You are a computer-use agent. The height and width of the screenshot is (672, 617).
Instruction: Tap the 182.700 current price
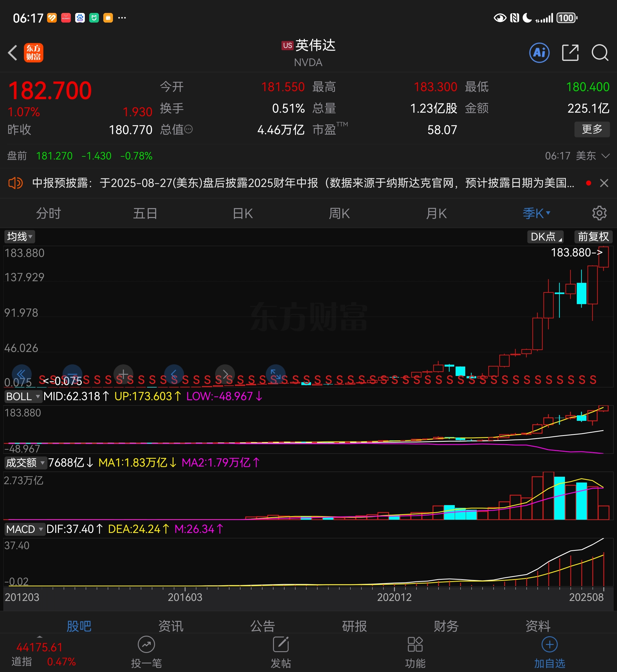click(50, 91)
